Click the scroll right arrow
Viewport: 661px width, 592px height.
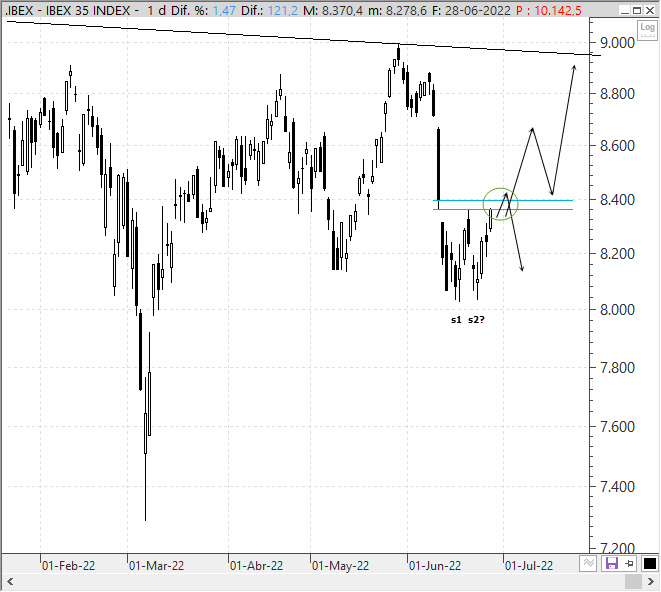650,582
